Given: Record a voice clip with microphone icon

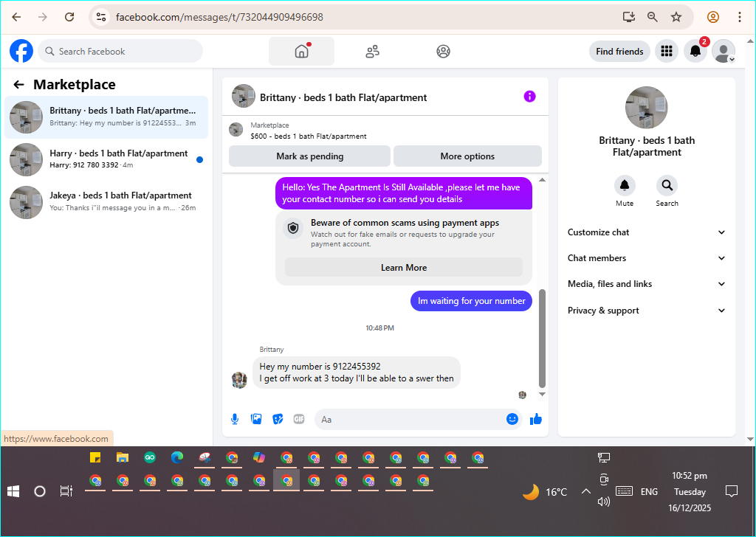Looking at the screenshot, I should (235, 420).
